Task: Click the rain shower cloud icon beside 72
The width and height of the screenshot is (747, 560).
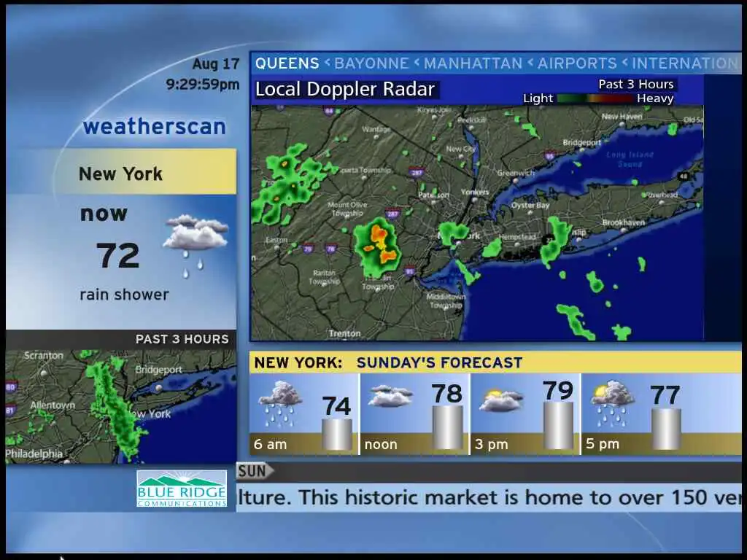Action: [x=196, y=245]
